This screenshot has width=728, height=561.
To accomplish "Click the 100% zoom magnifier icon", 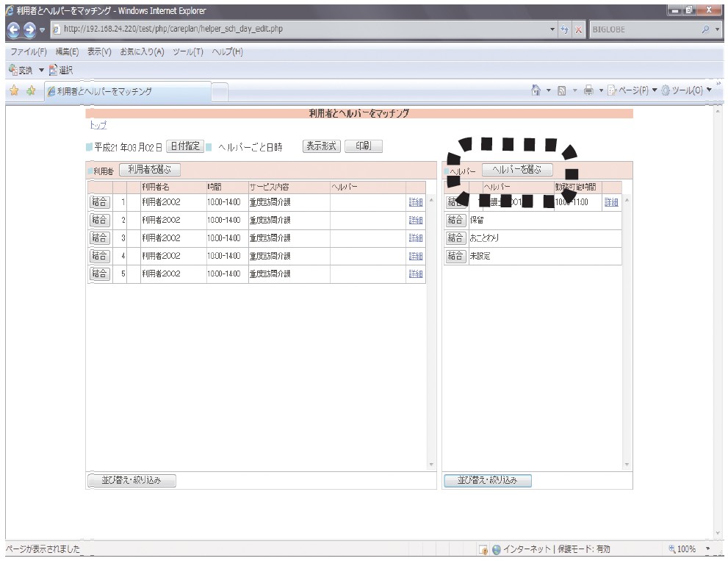I will point(672,549).
